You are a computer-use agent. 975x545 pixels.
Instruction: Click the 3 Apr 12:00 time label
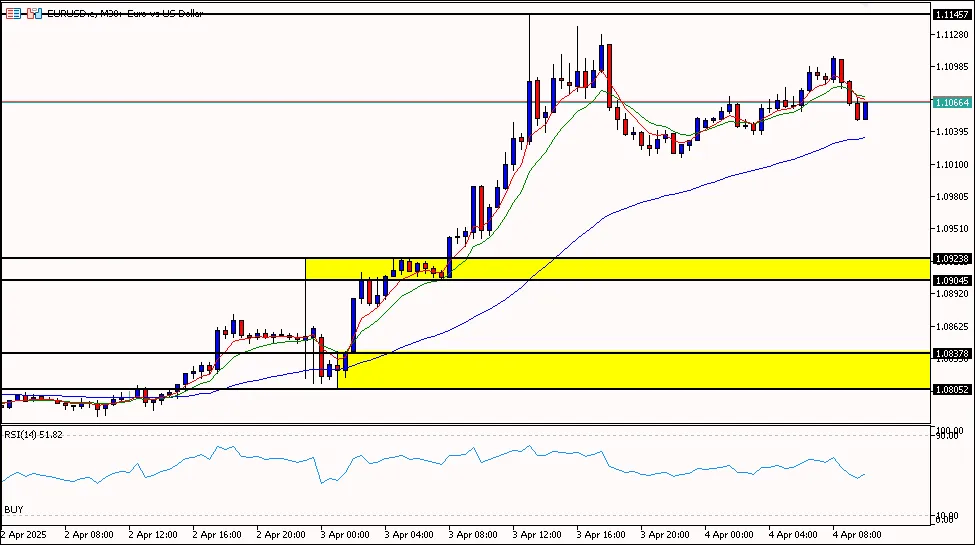(x=537, y=534)
